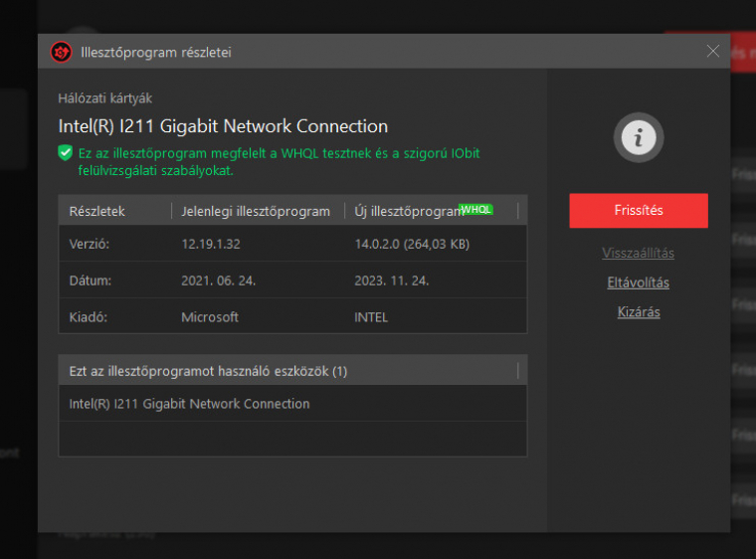Click the Hálózati kártyák category label

click(x=105, y=98)
